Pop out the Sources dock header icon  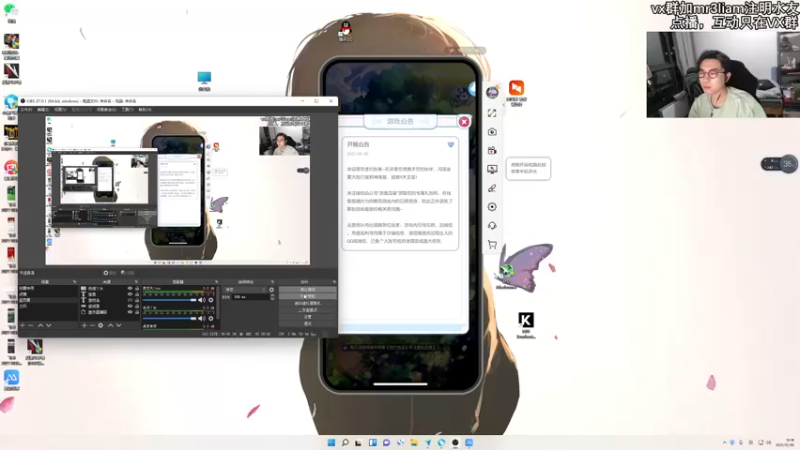click(x=136, y=281)
